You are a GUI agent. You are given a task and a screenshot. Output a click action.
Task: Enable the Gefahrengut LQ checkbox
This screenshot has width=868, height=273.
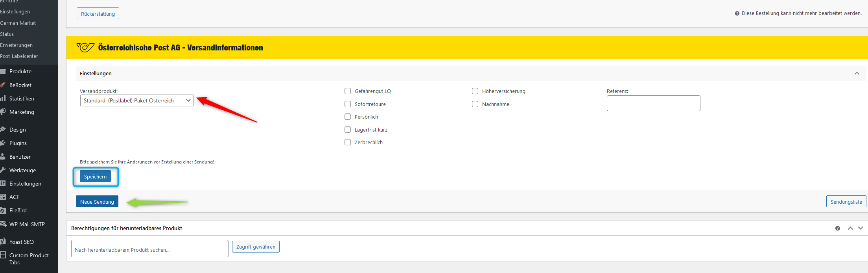point(348,91)
